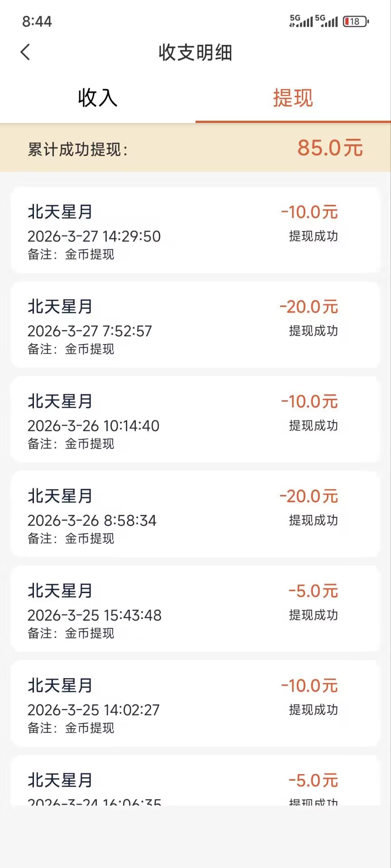Screen dimensions: 391x868
Task: Open withdrawal record dated 2026-3-27 7:52:57
Action: pyautogui.click(x=195, y=325)
